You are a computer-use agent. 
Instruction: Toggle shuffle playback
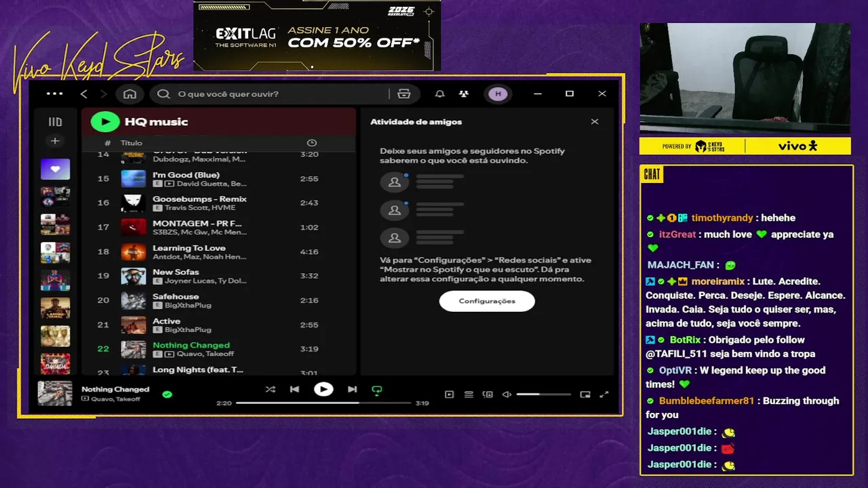271,389
